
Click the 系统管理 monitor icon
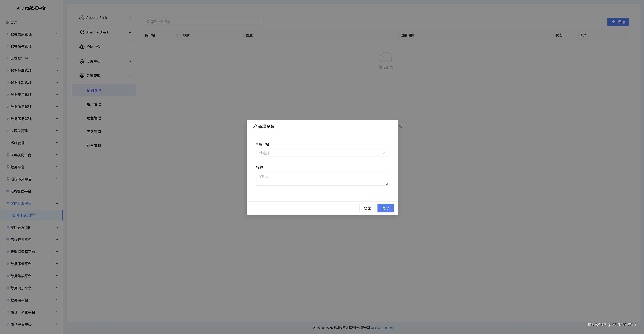point(82,76)
